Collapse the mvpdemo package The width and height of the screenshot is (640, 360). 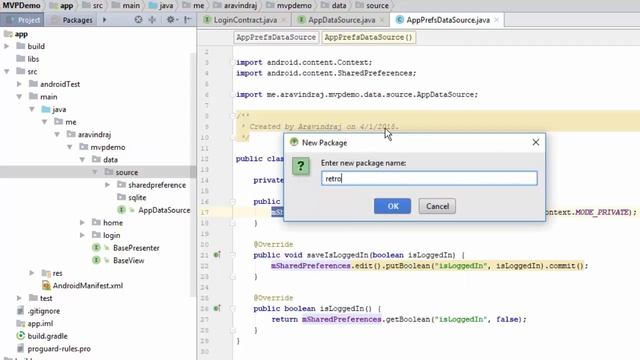(x=70, y=147)
